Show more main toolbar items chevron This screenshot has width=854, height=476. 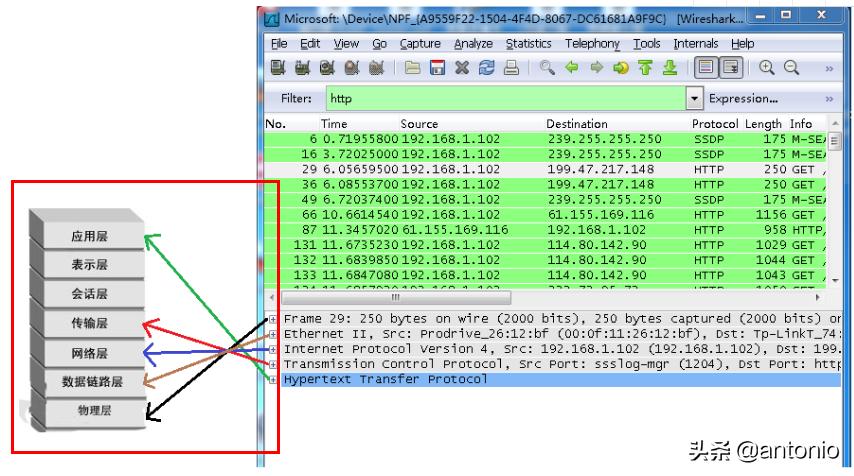pyautogui.click(x=829, y=69)
